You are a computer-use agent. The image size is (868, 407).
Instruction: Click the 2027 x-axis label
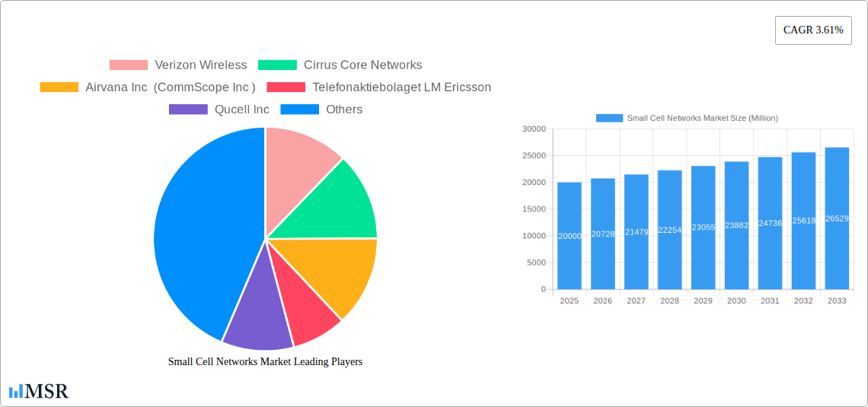click(636, 300)
